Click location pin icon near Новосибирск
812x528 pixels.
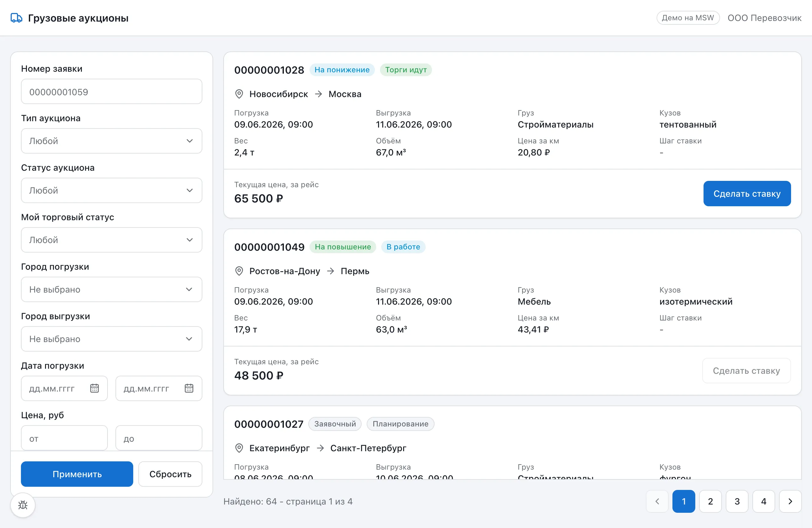[x=239, y=94]
